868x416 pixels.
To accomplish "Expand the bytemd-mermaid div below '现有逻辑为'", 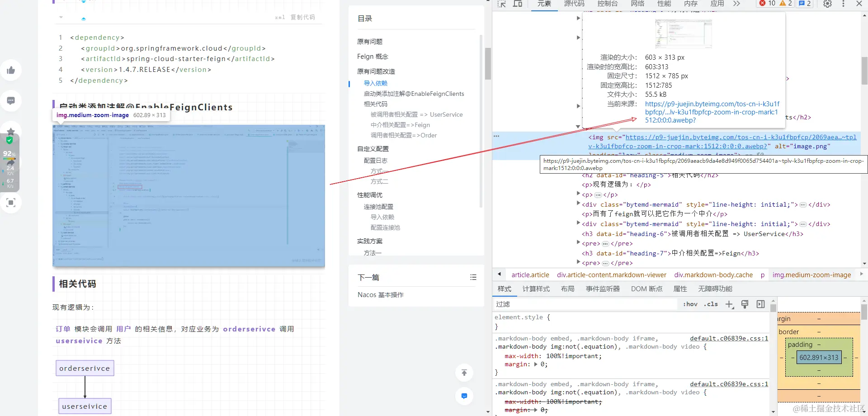I will point(578,203).
